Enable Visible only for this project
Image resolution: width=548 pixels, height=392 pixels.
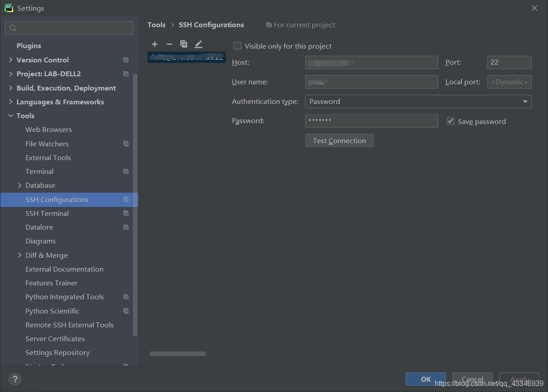(238, 46)
